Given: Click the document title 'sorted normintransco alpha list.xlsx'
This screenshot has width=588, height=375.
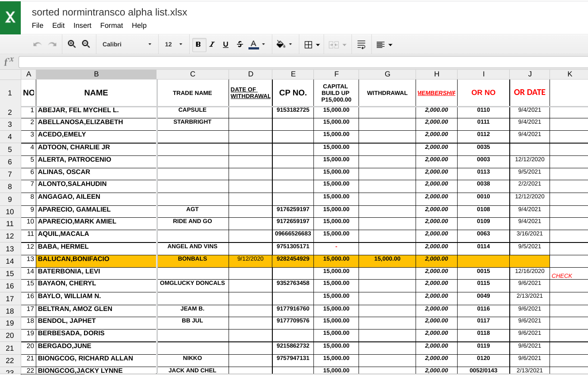Looking at the screenshot, I should (110, 12).
